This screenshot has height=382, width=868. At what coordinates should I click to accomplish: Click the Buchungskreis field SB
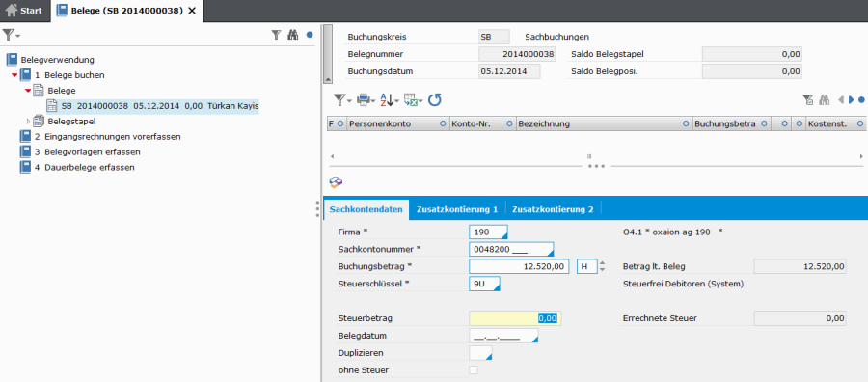click(494, 37)
